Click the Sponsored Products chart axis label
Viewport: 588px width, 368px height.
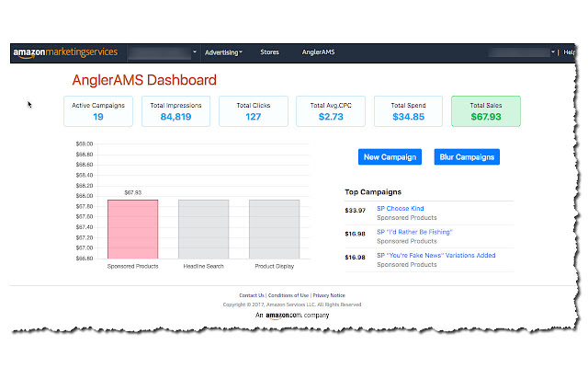pos(132,266)
